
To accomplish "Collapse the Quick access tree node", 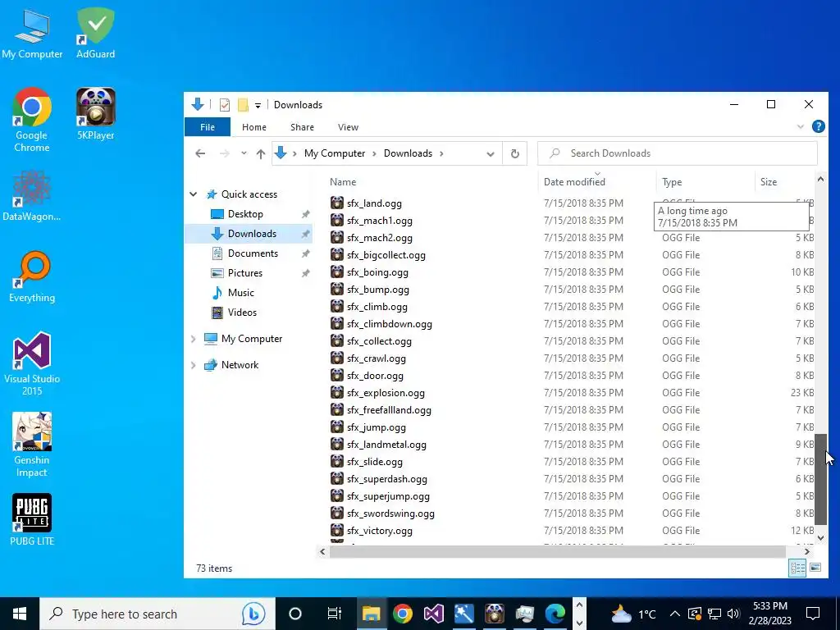I will [194, 194].
